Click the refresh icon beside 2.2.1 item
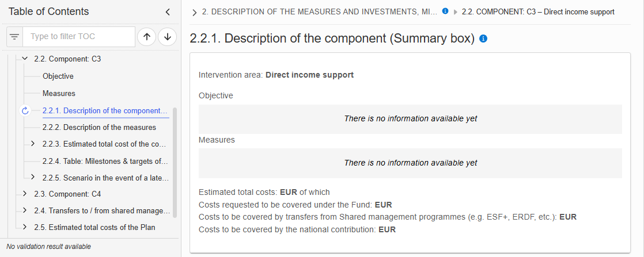Viewport: 644px width, 257px height. coord(25,110)
